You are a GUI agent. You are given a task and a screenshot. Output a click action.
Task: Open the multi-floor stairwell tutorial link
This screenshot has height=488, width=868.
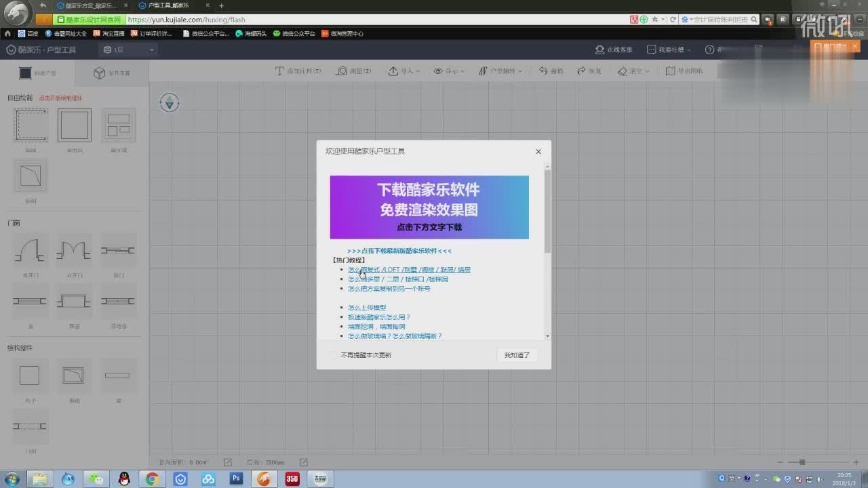point(397,279)
